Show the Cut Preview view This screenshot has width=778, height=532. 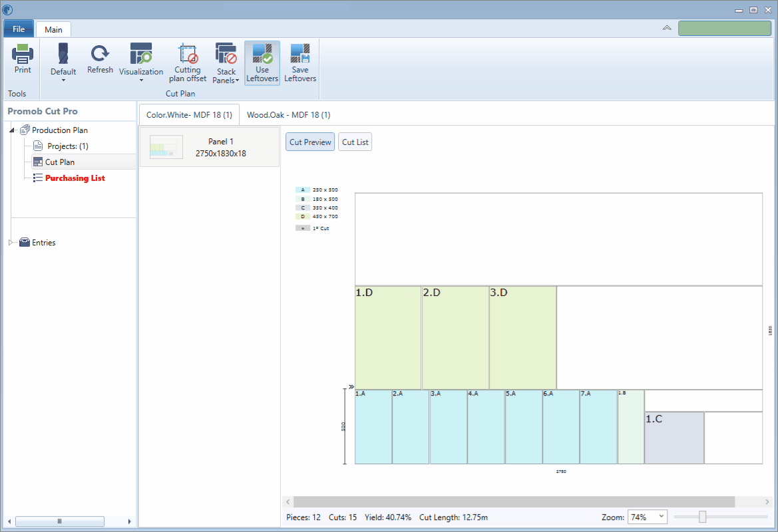310,142
